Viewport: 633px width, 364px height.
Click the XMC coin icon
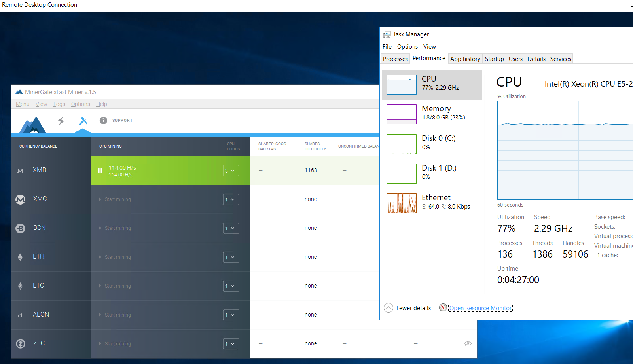pyautogui.click(x=20, y=199)
